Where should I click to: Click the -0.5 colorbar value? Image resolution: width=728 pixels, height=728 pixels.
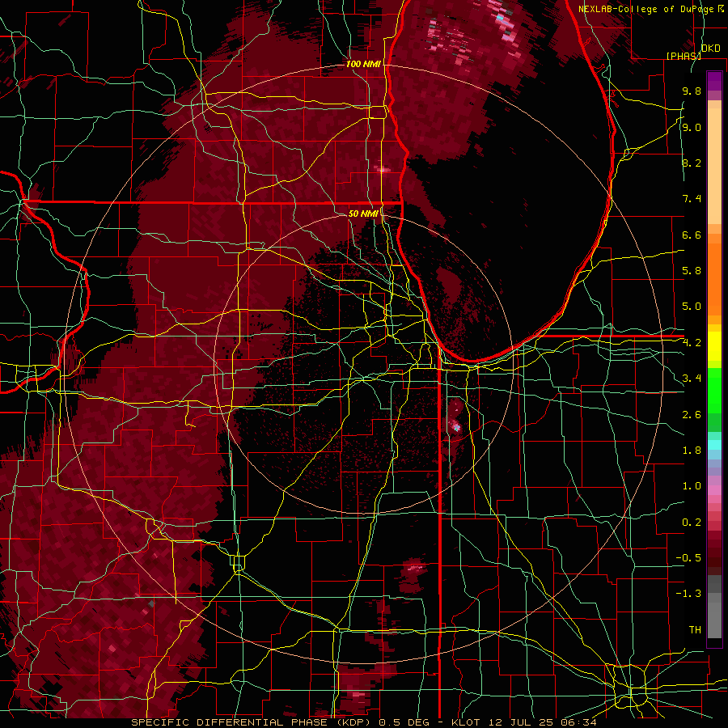(688, 558)
